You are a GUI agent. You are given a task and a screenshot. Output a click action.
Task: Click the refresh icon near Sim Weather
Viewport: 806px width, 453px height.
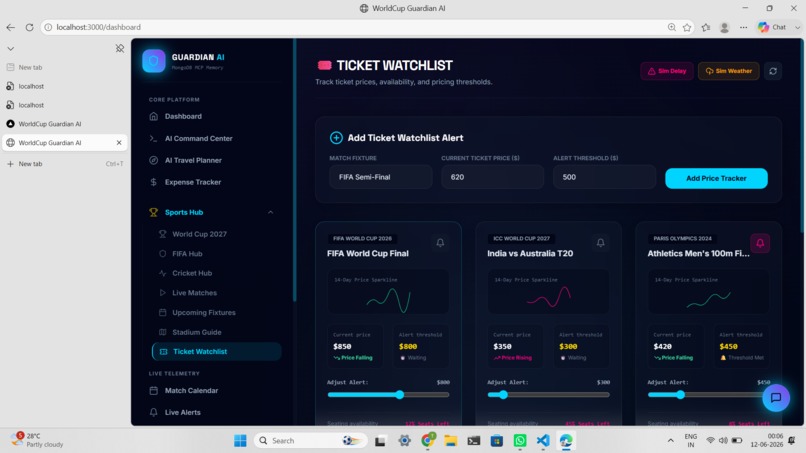[773, 71]
